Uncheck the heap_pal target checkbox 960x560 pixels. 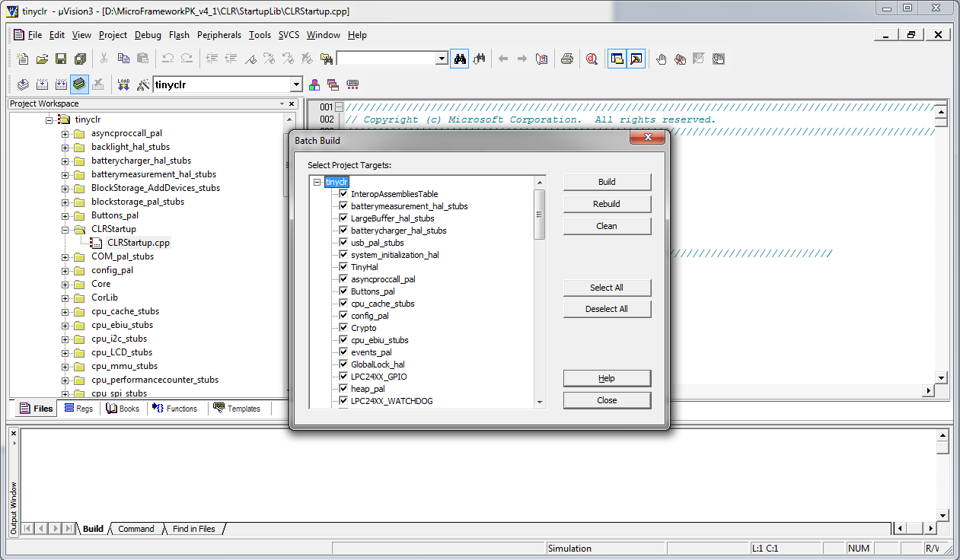click(x=343, y=389)
